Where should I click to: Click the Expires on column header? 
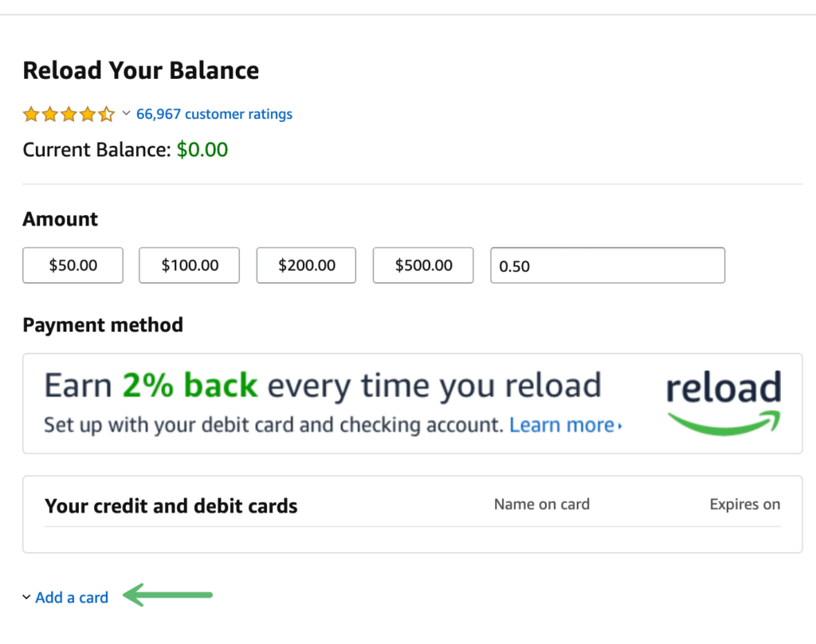(745, 504)
